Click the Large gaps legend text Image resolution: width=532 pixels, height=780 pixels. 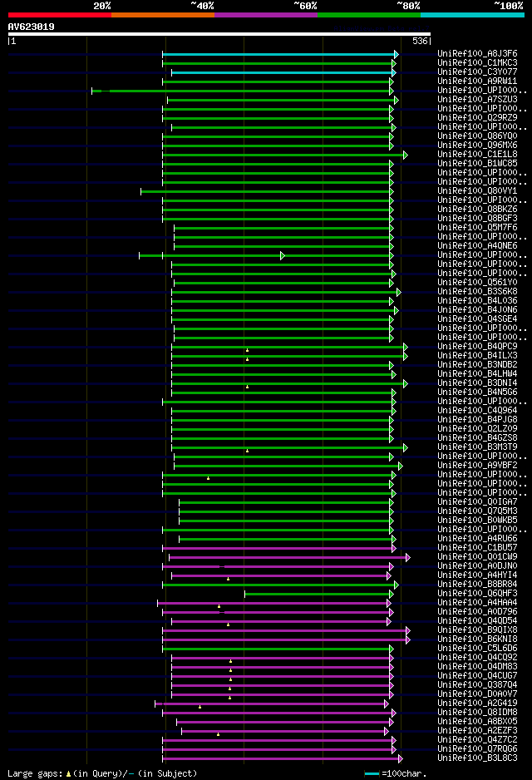(x=102, y=773)
